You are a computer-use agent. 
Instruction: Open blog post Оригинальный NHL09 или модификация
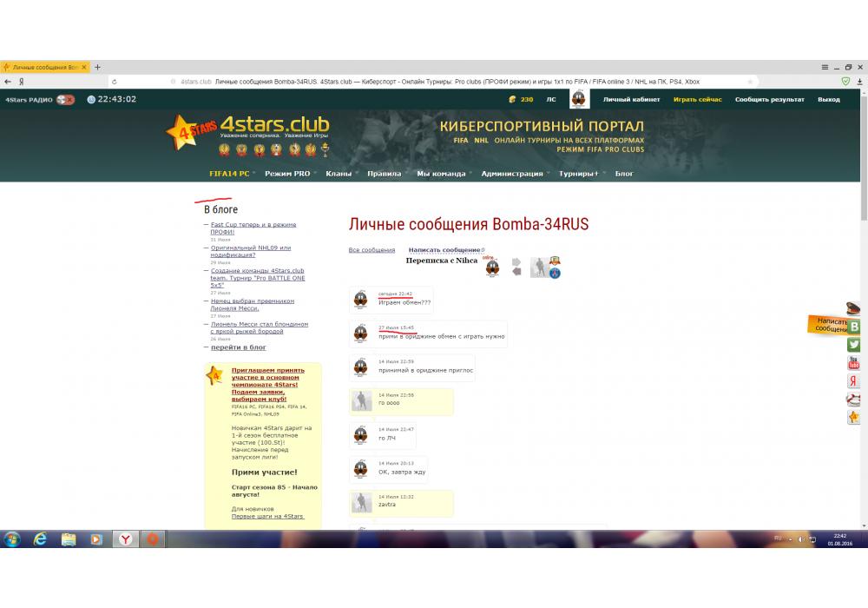[x=250, y=251]
